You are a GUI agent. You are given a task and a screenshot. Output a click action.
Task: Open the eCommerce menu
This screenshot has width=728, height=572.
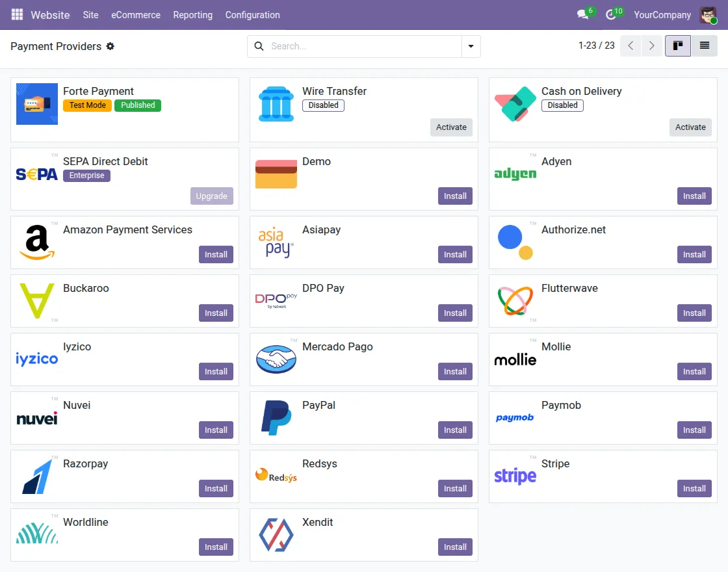click(136, 14)
